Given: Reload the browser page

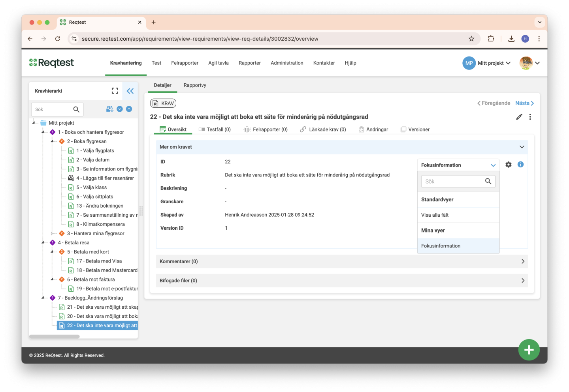Looking at the screenshot, I should point(58,39).
